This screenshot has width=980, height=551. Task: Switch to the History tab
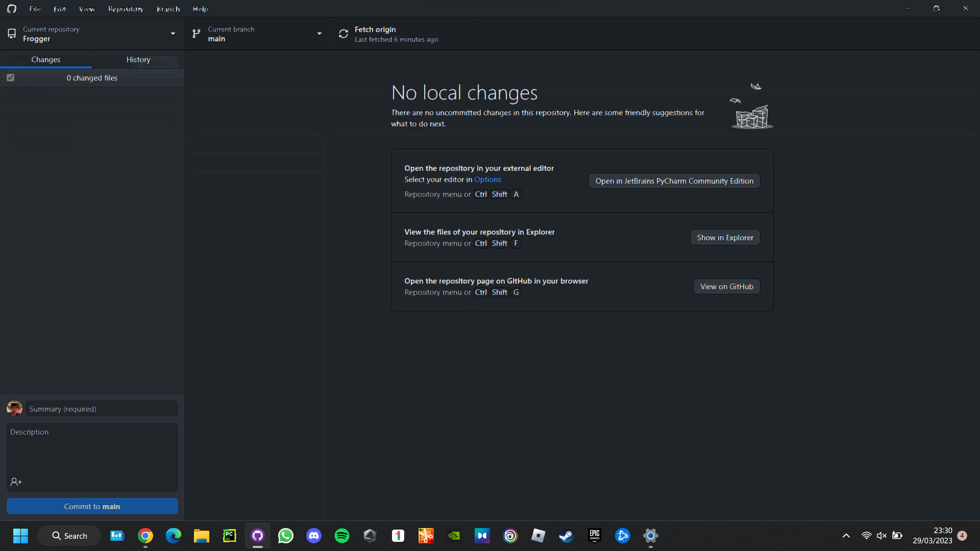pyautogui.click(x=138, y=59)
